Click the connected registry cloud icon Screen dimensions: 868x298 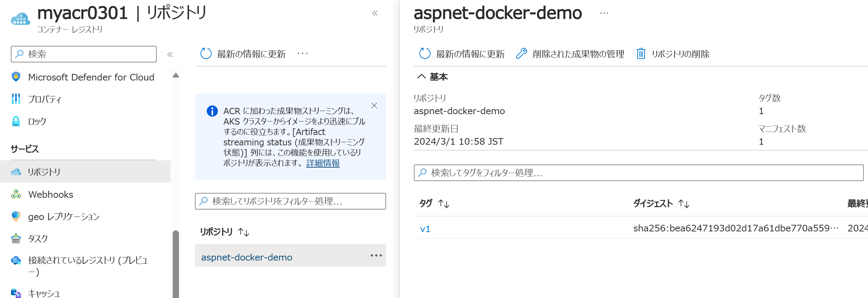point(16,261)
